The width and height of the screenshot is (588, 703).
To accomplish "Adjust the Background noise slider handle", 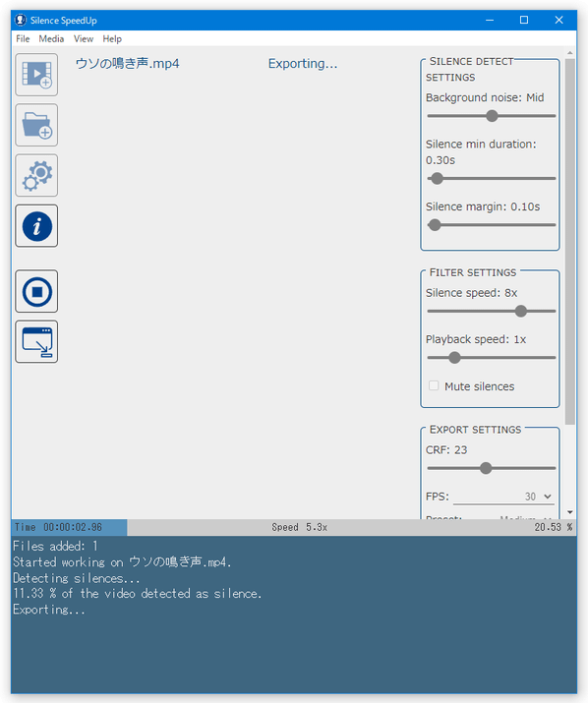I will (492, 116).
